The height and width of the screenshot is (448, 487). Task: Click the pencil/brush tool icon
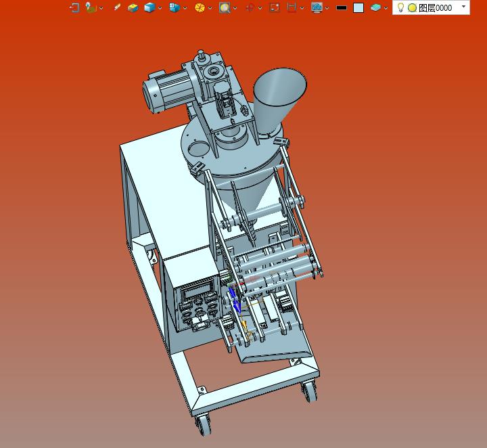(x=117, y=7)
